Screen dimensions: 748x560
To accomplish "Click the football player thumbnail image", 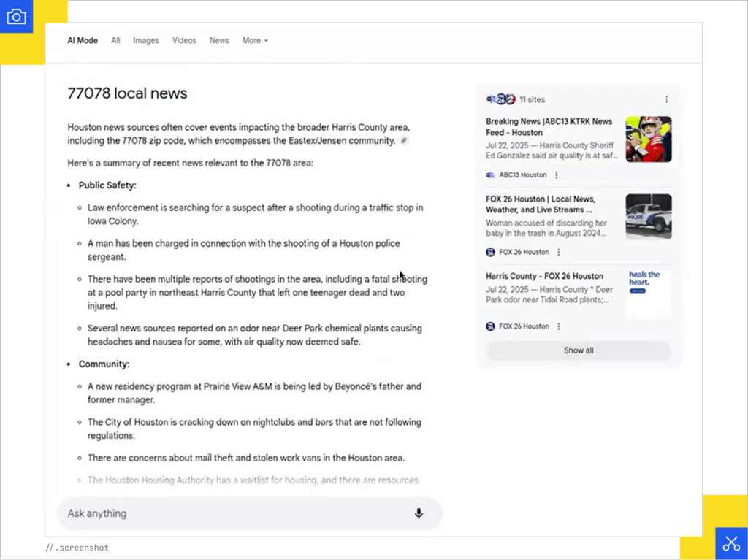I will point(648,139).
